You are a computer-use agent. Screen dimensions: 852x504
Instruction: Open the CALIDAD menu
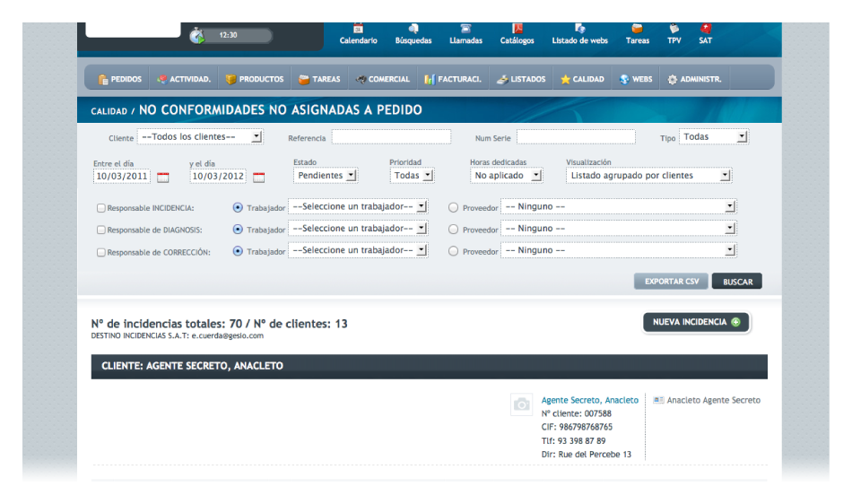pyautogui.click(x=582, y=79)
